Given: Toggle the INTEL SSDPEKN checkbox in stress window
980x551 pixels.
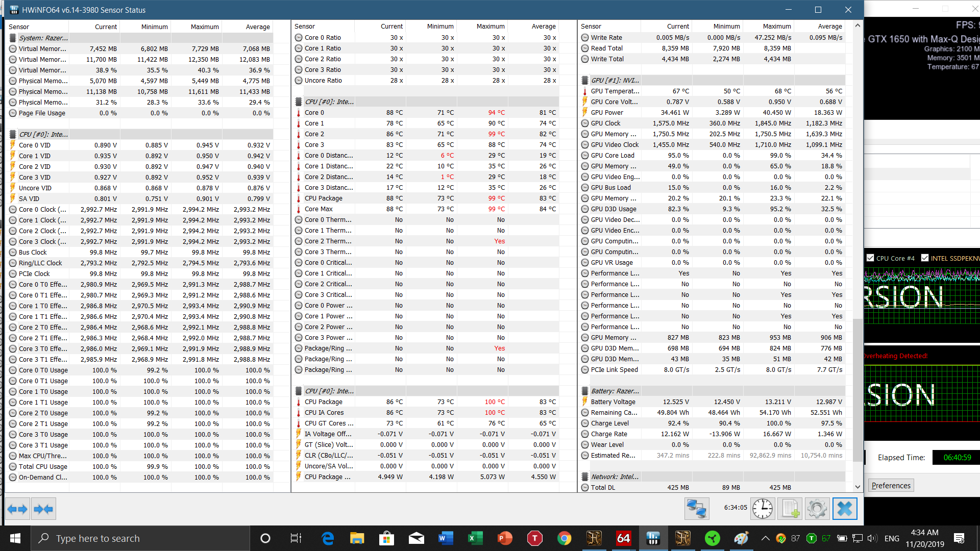Looking at the screenshot, I should click(924, 258).
